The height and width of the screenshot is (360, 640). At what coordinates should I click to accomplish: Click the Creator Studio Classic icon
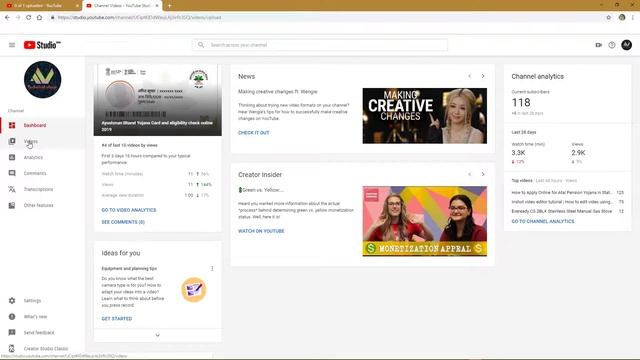click(x=12, y=349)
